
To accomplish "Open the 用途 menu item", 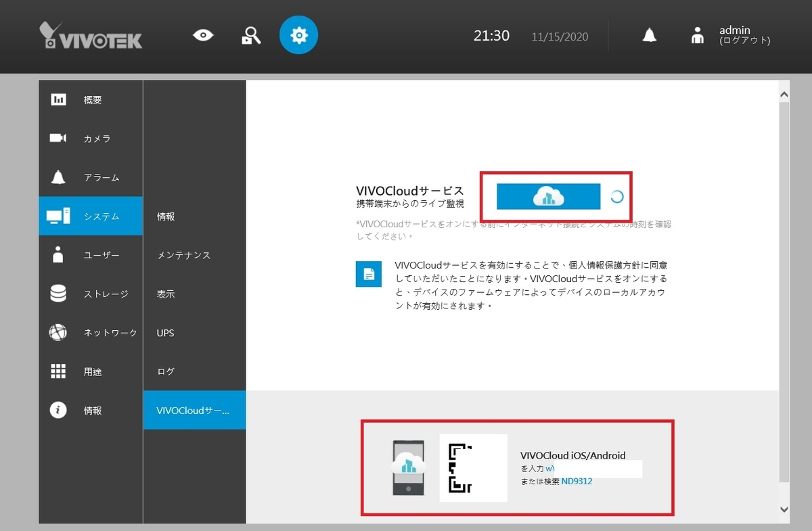I will 91,371.
